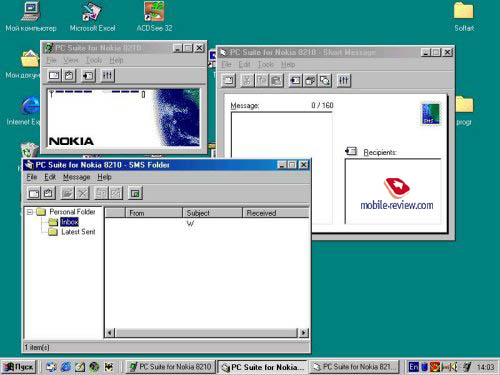Open the Message menu in SMS Folder

[77, 177]
